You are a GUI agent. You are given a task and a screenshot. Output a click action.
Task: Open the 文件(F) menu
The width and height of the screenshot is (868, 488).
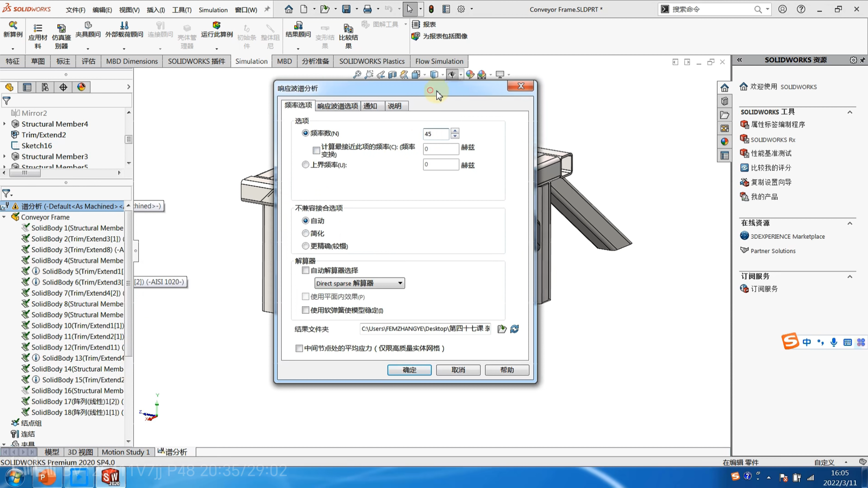click(x=76, y=10)
